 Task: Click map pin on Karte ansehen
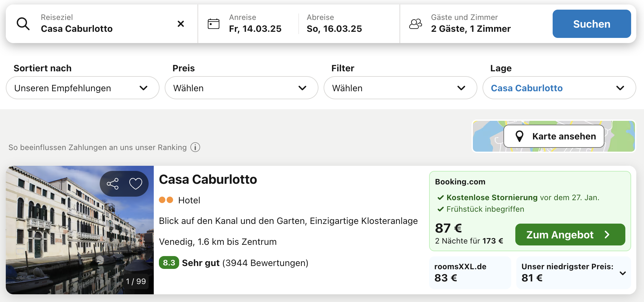tap(519, 136)
